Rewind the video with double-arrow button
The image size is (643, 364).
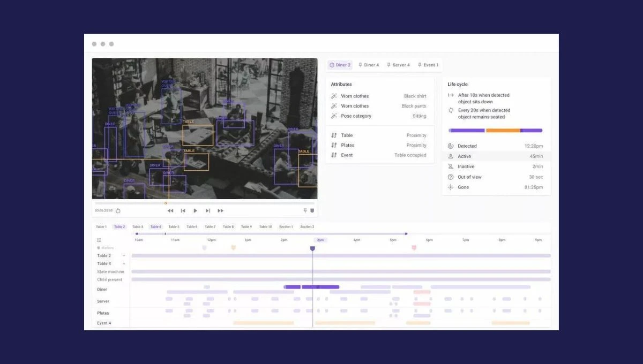point(170,211)
